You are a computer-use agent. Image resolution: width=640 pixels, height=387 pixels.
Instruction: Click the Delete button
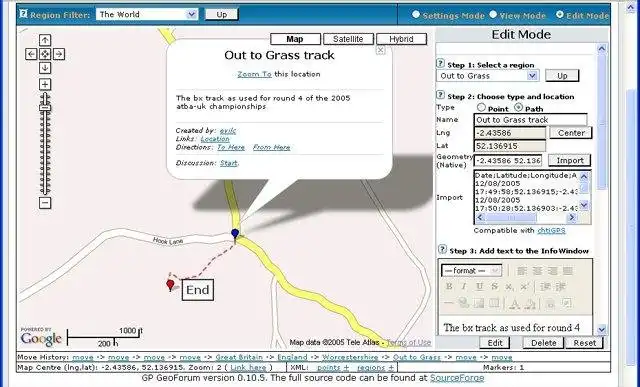click(544, 343)
